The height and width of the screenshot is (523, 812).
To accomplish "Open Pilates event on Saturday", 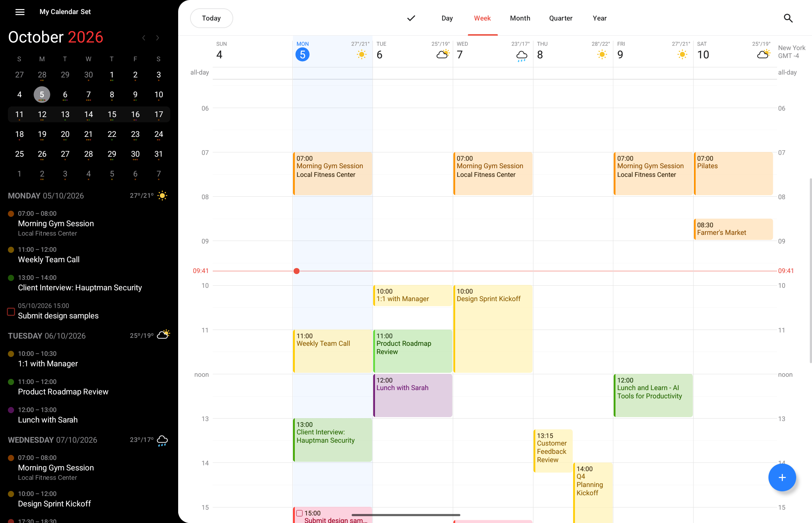I will click(733, 174).
